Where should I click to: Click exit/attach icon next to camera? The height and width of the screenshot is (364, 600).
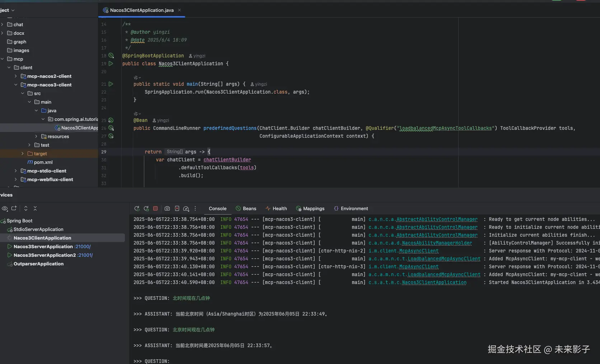pyautogui.click(x=177, y=208)
